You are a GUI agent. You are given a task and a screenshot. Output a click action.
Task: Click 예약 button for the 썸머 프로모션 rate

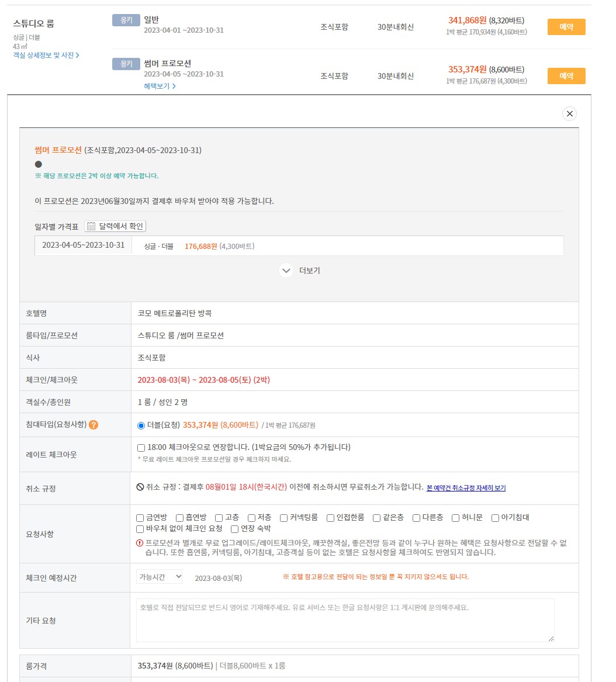(566, 76)
